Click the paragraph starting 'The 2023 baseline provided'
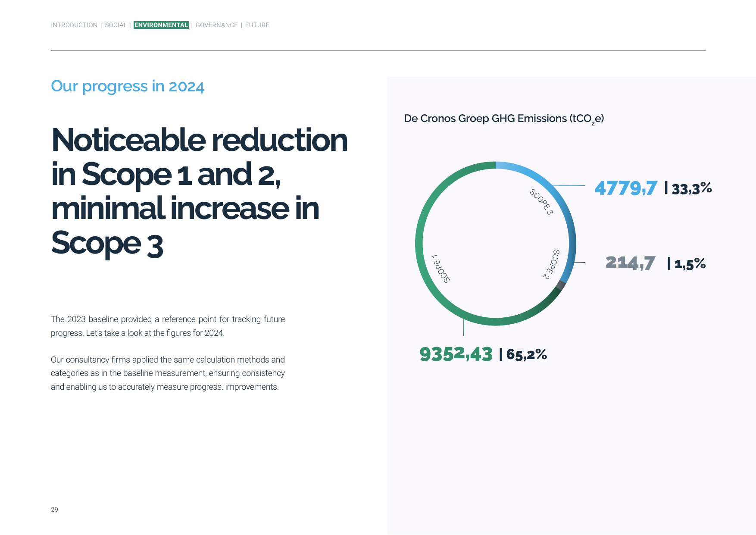 click(168, 326)
